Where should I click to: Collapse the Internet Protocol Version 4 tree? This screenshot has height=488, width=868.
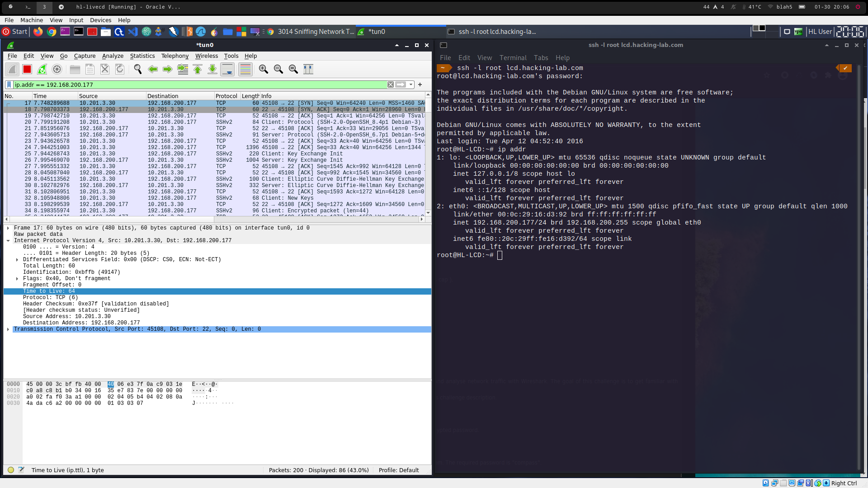pos(8,241)
